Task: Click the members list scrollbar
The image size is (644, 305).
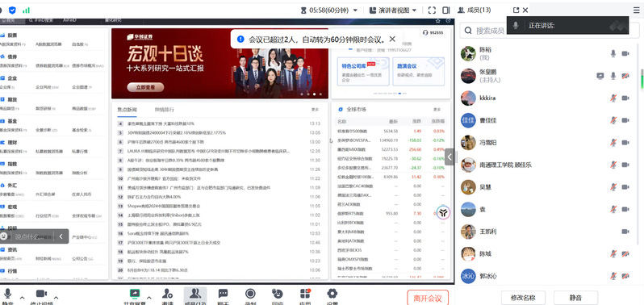Action: coord(641,78)
